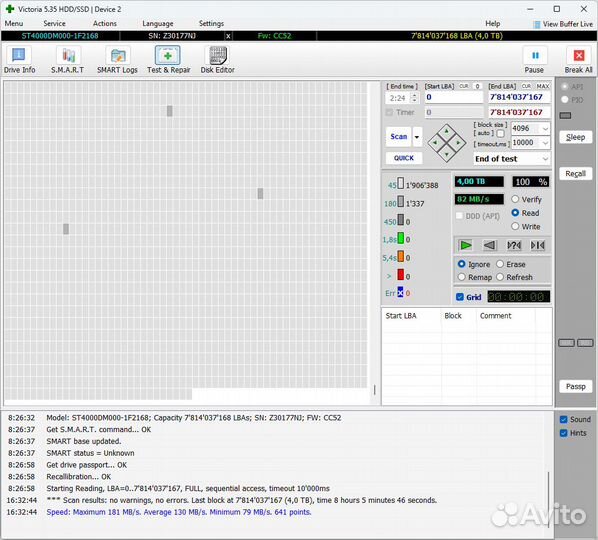Select the Remap error action

click(x=475, y=277)
